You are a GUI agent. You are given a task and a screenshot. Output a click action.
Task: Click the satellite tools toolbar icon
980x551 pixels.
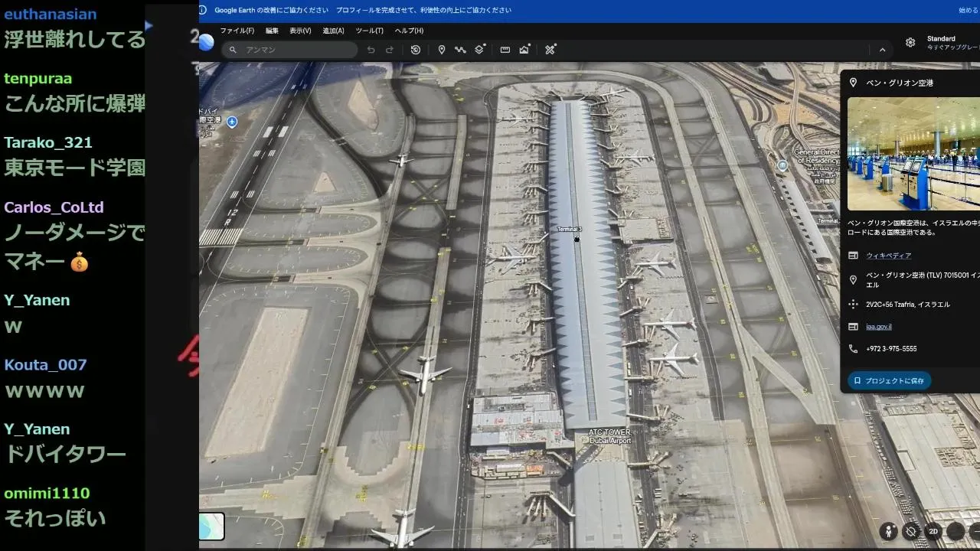[x=550, y=50]
